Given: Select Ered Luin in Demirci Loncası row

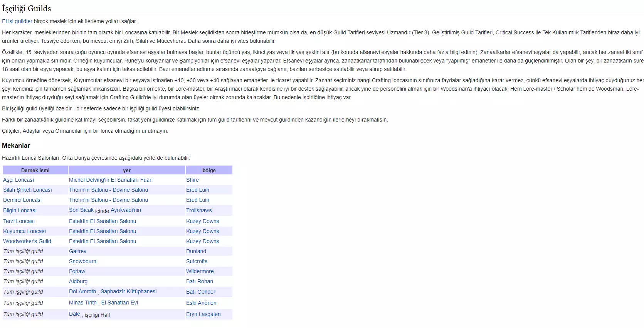Looking at the screenshot, I should 198,200.
